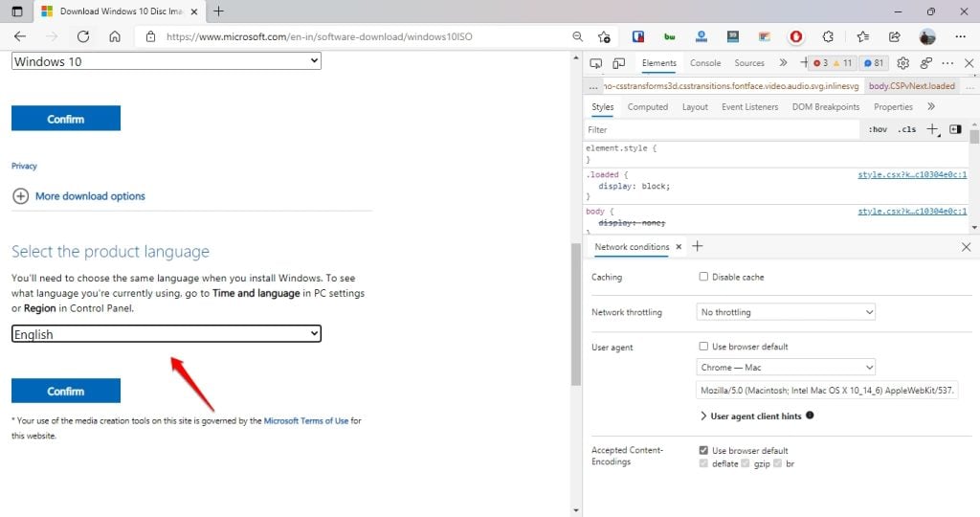
Task: Reload the page with refresh icon
Action: (83, 37)
